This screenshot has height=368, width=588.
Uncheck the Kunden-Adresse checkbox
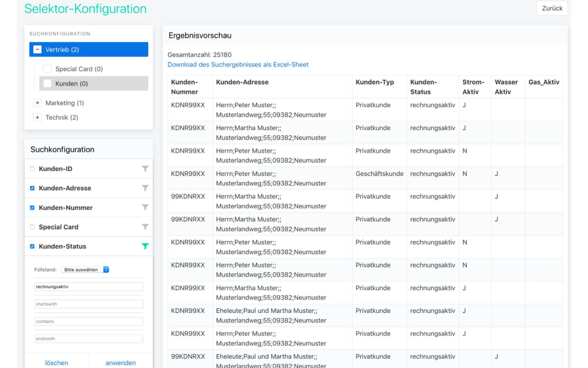click(32, 188)
